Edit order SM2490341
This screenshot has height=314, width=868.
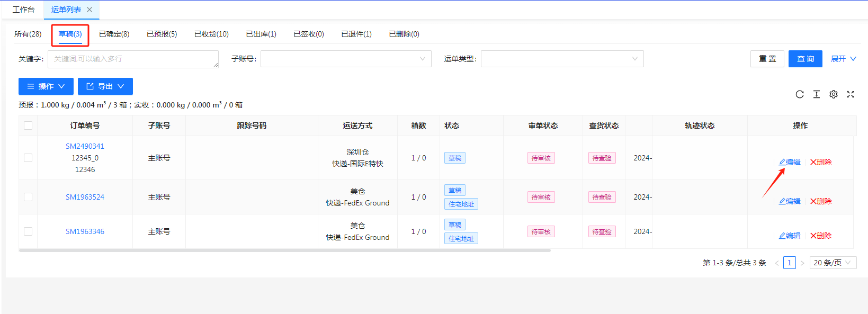pos(790,162)
